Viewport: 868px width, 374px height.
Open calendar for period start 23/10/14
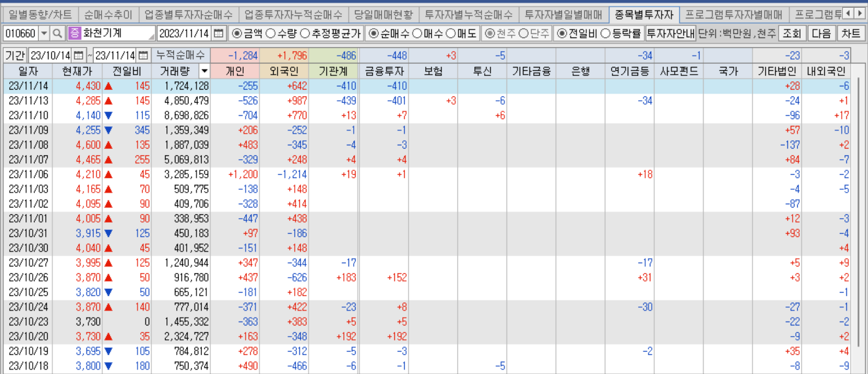79,56
